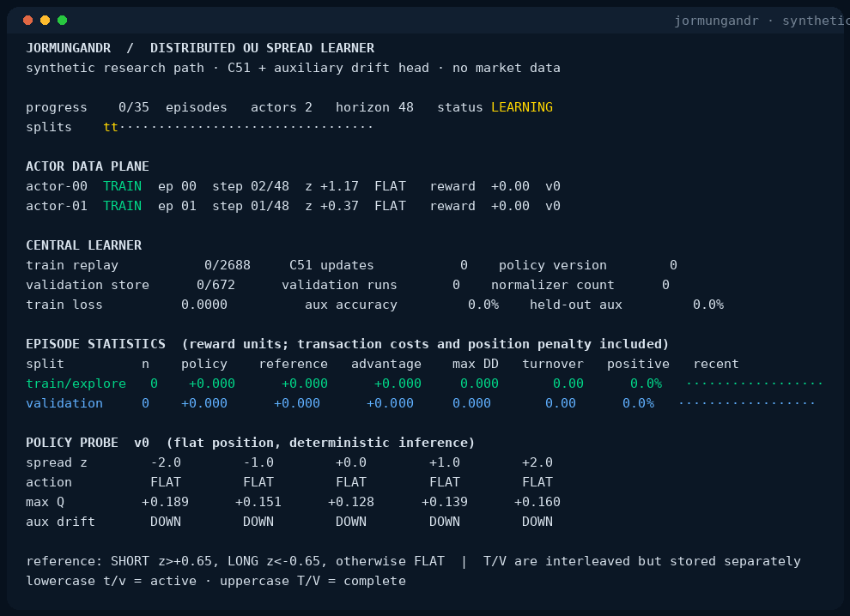Click the red close window button
The width and height of the screenshot is (850, 616).
(28, 20)
